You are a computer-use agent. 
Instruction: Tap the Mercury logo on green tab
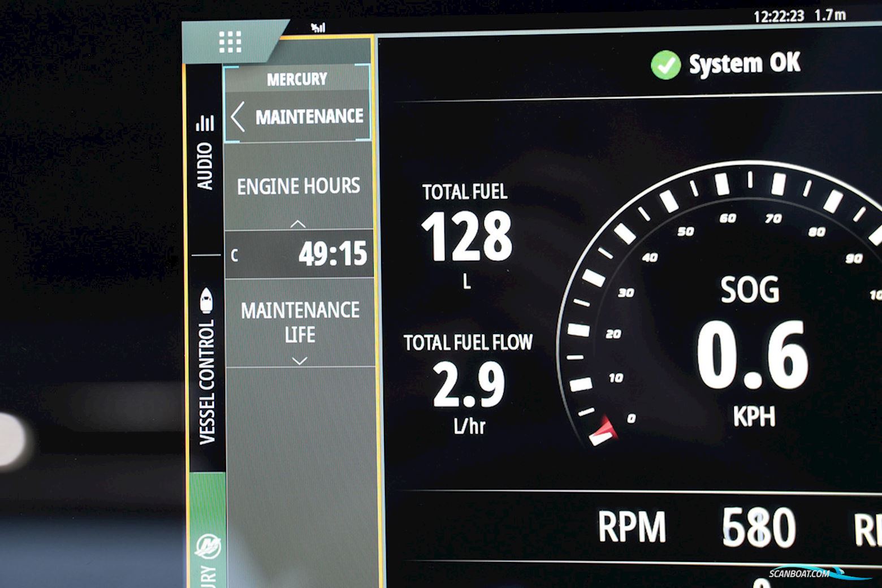207,547
